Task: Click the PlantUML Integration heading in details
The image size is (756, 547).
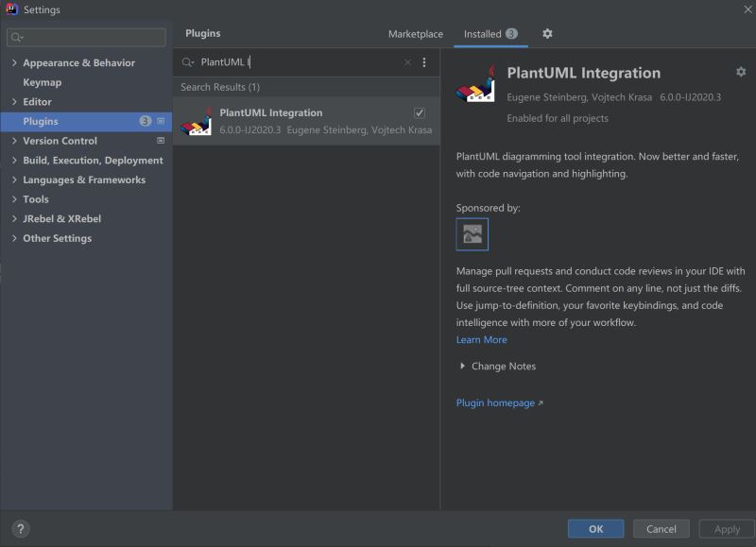Action: coord(584,74)
